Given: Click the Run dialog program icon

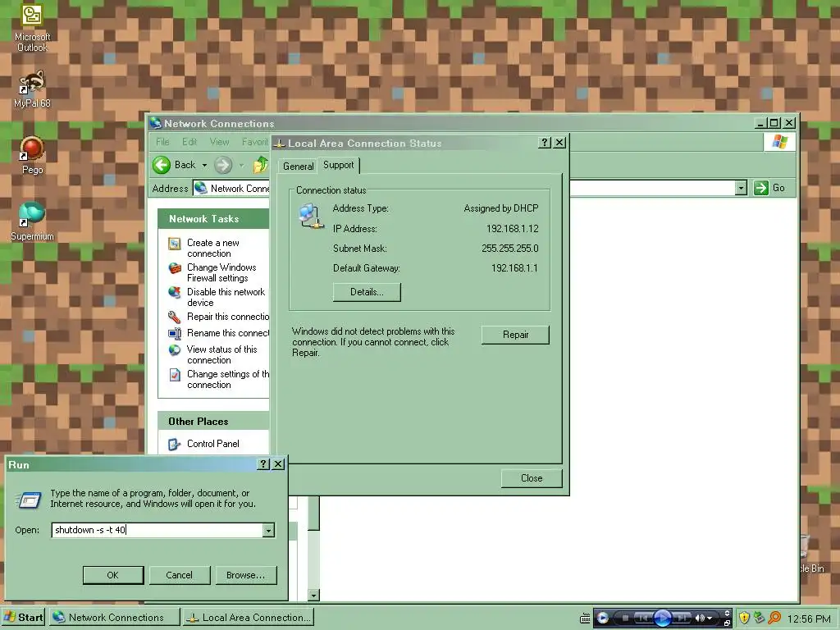Looking at the screenshot, I should [x=29, y=500].
